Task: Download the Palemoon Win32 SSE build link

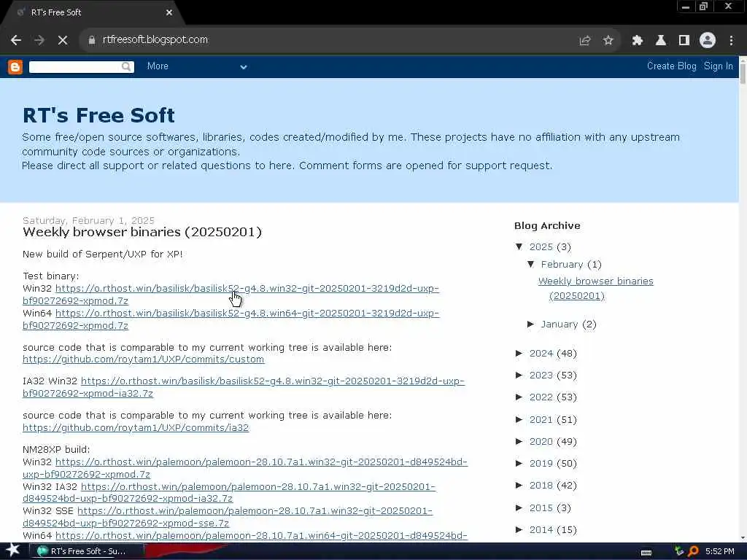Action: [x=228, y=517]
